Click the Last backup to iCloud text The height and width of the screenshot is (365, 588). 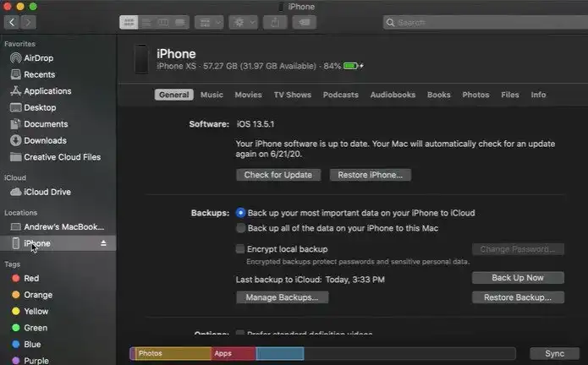(x=310, y=280)
